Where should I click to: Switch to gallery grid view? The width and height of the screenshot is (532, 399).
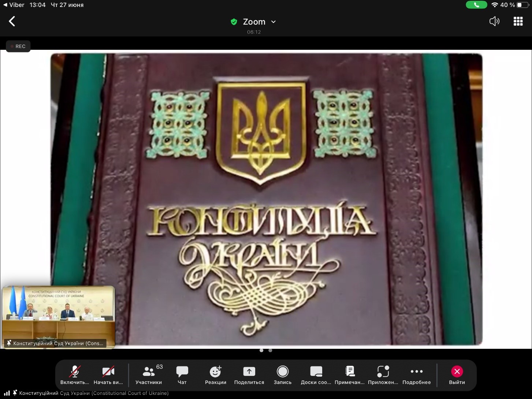coord(518,21)
